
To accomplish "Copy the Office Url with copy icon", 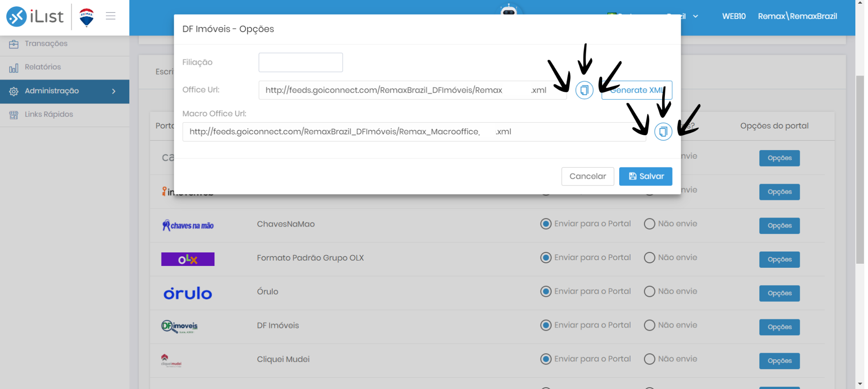I will click(584, 90).
